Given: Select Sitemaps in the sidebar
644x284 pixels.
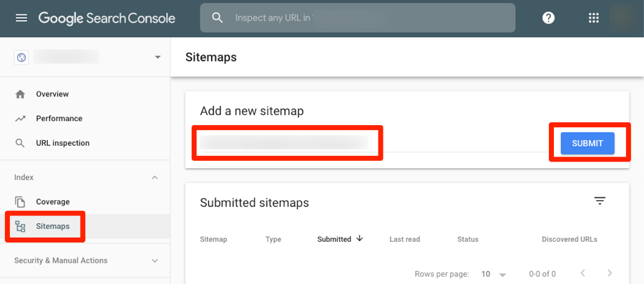Looking at the screenshot, I should click(x=52, y=226).
